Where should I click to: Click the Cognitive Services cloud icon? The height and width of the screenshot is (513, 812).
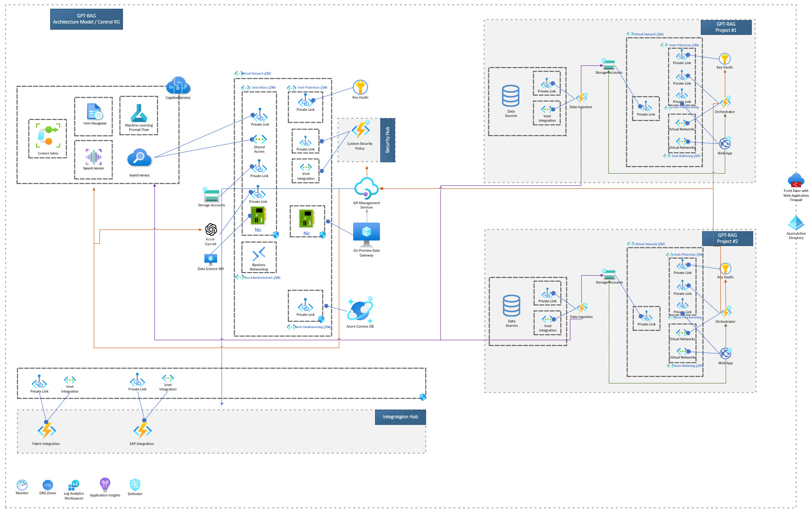178,85
